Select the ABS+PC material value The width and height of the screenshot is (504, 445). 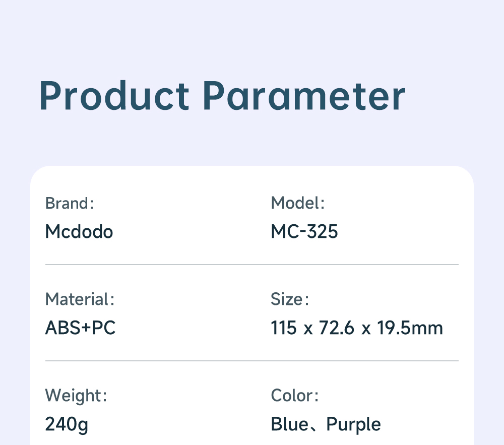pyautogui.click(x=81, y=328)
